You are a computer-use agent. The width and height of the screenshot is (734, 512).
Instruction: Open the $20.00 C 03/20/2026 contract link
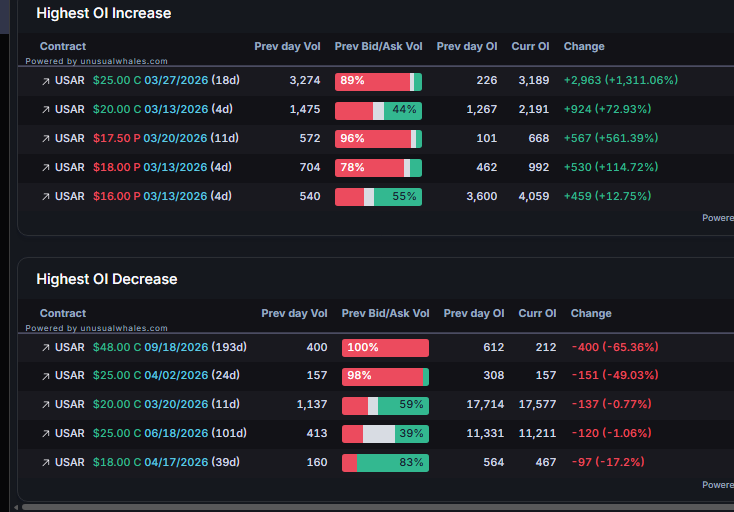tap(166, 404)
